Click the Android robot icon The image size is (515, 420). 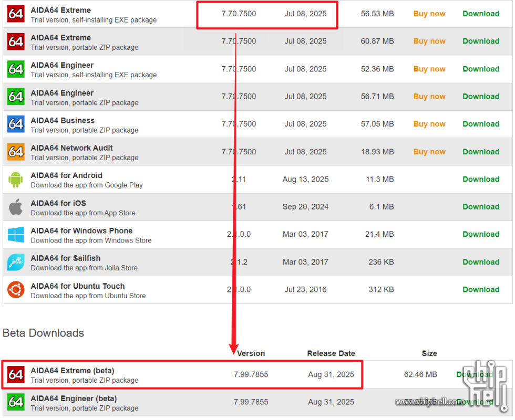(16, 180)
